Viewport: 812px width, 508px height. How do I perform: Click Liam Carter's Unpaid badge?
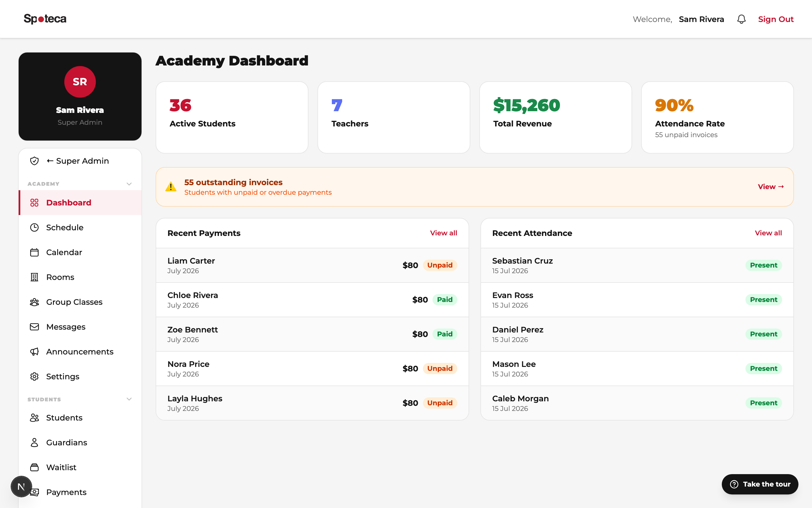[440, 265]
